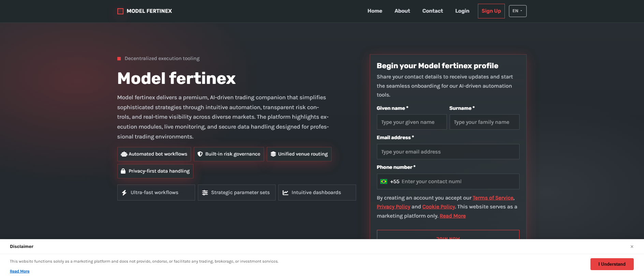Click the JOIN NOW button
Image resolution: width=644 pixels, height=279 pixels.
coord(448,235)
